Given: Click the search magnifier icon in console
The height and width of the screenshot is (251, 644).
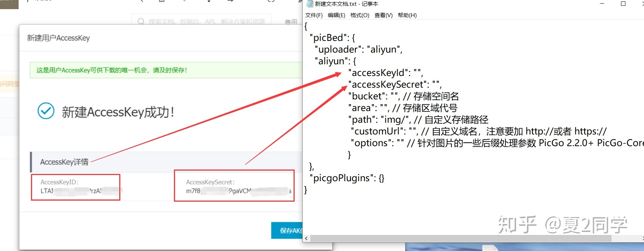Looking at the screenshot, I should point(141,22).
